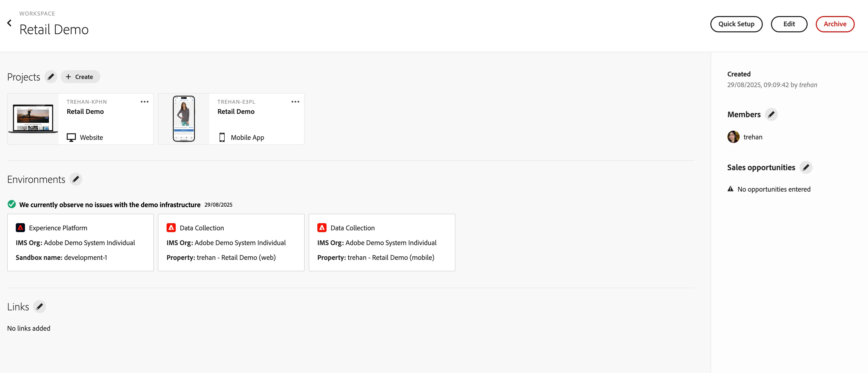The image size is (868, 373).
Task: Click Adobe logo on web Data Collection card
Action: (171, 228)
